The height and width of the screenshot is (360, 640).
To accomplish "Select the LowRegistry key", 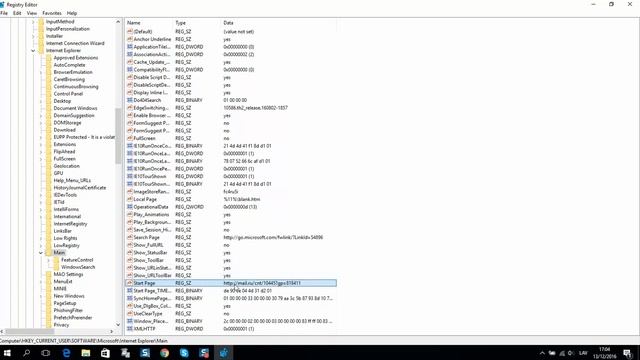I will (x=67, y=245).
